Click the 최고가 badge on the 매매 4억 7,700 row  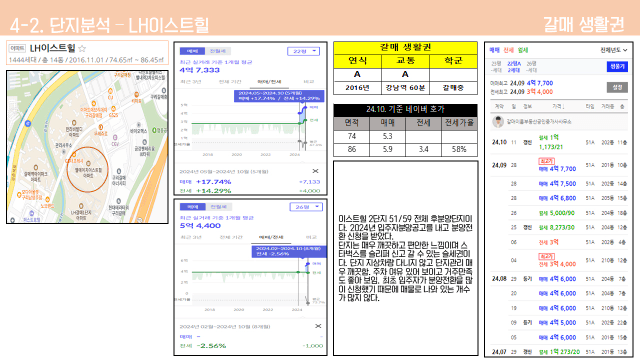[546, 161]
